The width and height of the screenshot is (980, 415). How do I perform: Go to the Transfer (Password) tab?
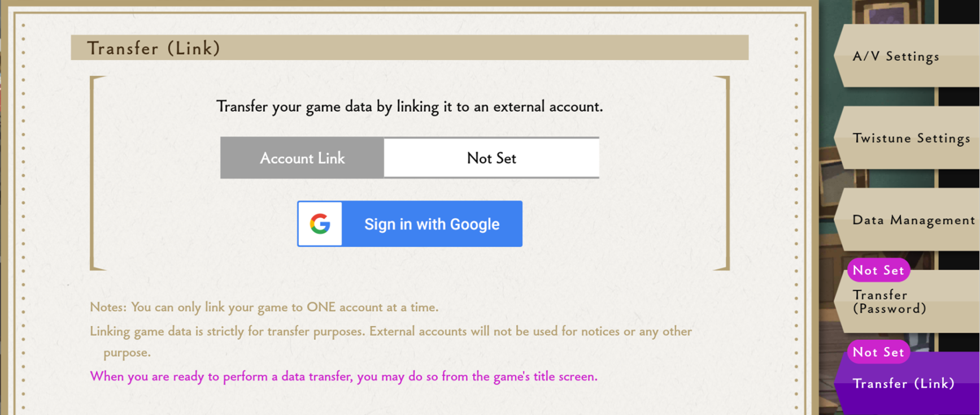point(907,301)
